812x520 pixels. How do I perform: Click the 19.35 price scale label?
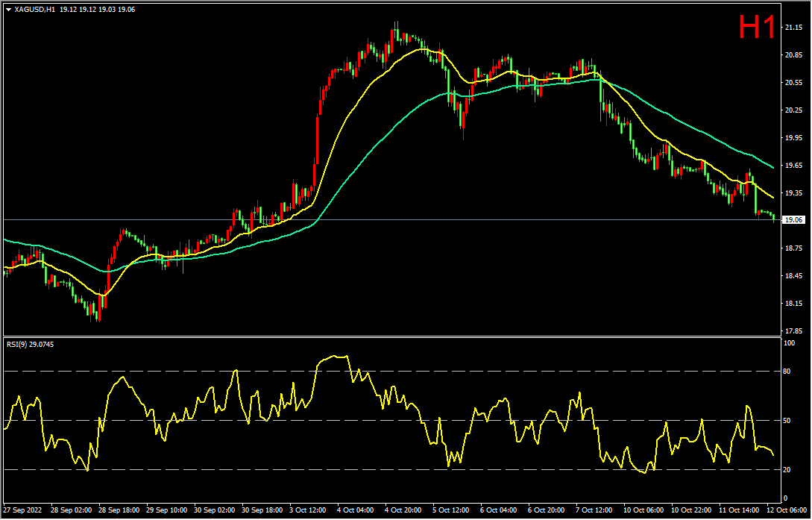(x=794, y=192)
